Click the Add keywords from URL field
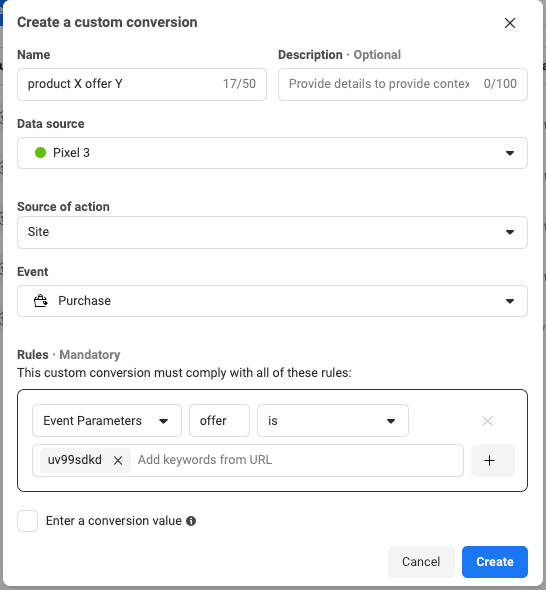 tap(297, 460)
